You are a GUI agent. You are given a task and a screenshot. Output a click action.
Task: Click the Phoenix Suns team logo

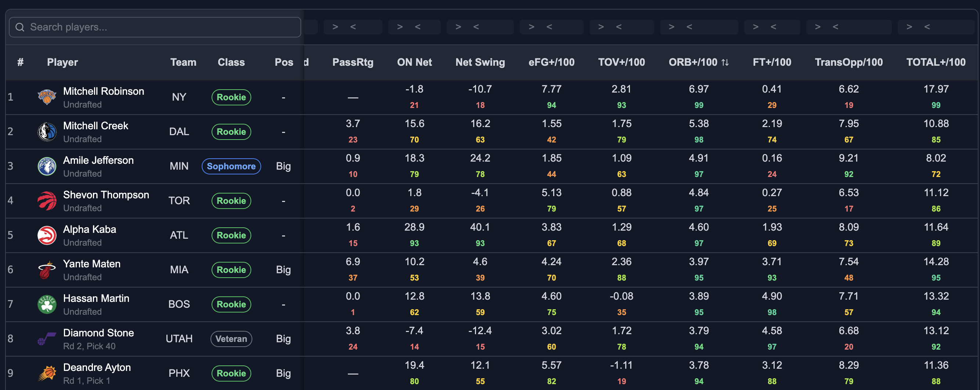pos(47,373)
